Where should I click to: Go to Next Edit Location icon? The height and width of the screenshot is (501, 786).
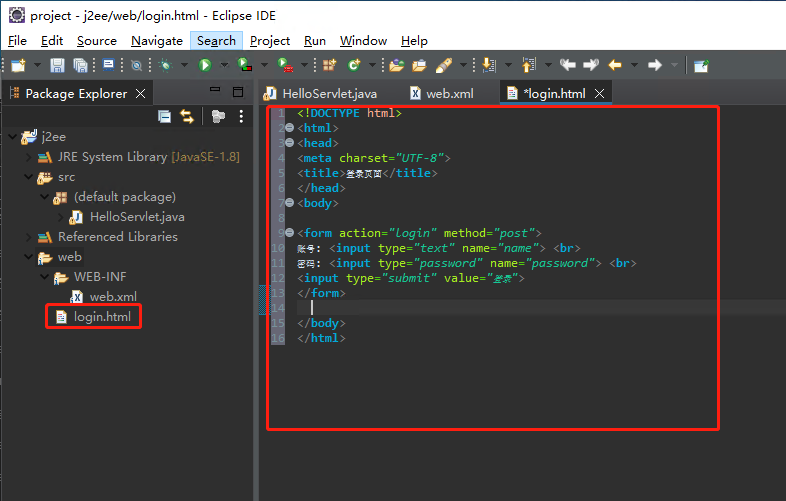click(x=592, y=65)
